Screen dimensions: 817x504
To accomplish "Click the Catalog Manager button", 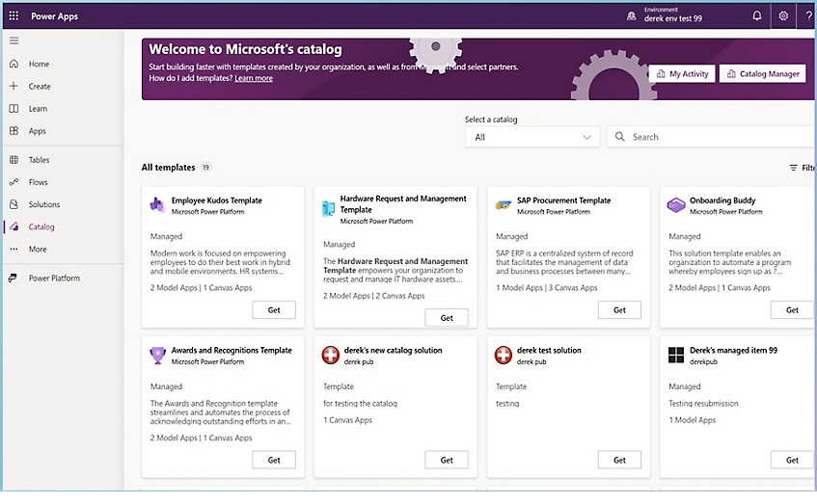I will tap(762, 73).
